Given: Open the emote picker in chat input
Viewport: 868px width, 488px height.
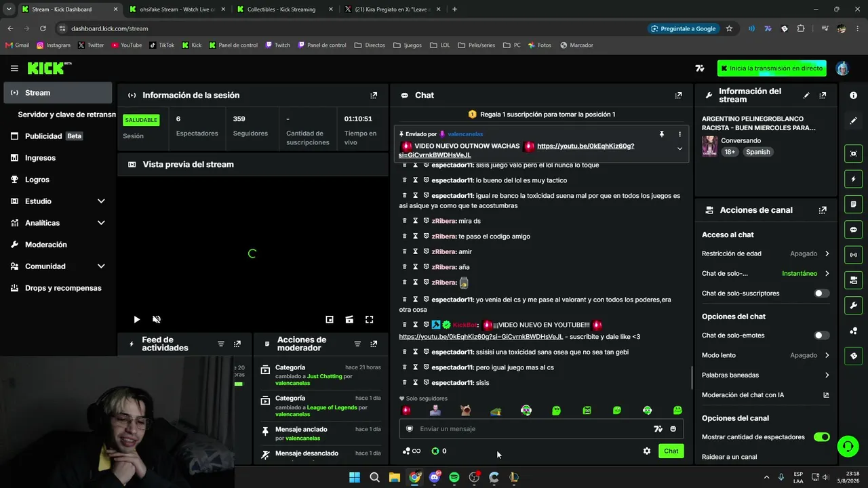Looking at the screenshot, I should [x=673, y=429].
